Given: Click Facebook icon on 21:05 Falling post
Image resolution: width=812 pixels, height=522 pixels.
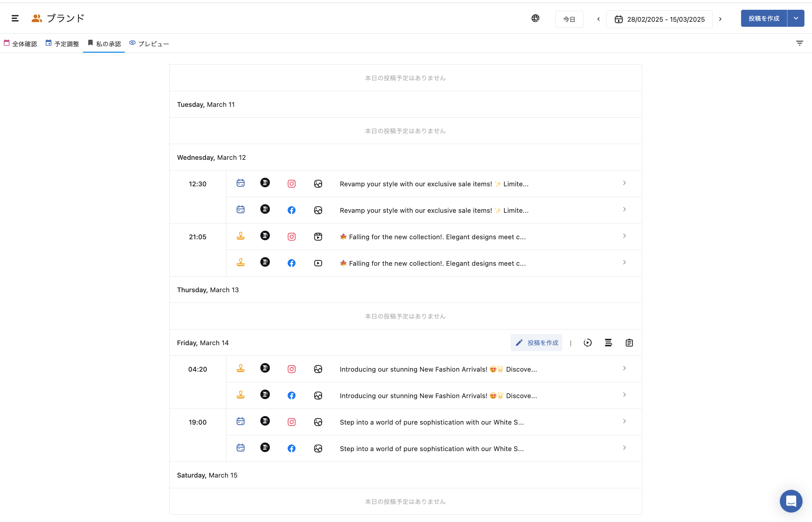Looking at the screenshot, I should (292, 263).
